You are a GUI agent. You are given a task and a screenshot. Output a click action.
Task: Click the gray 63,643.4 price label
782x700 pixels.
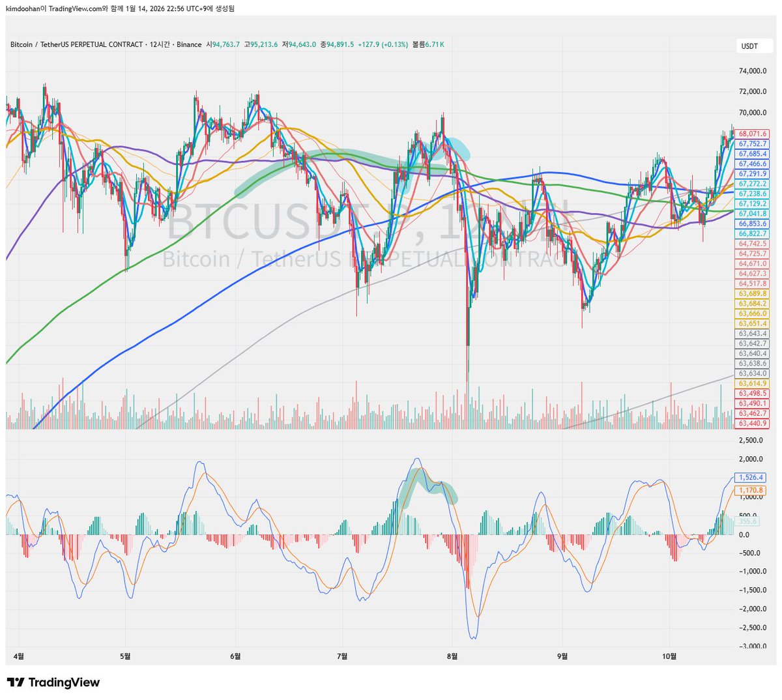tap(752, 334)
